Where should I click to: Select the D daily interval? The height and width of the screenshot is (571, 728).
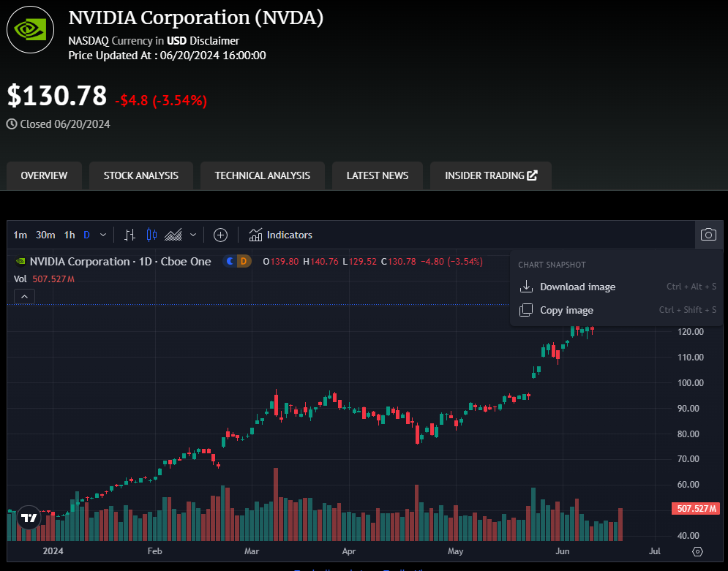click(86, 235)
